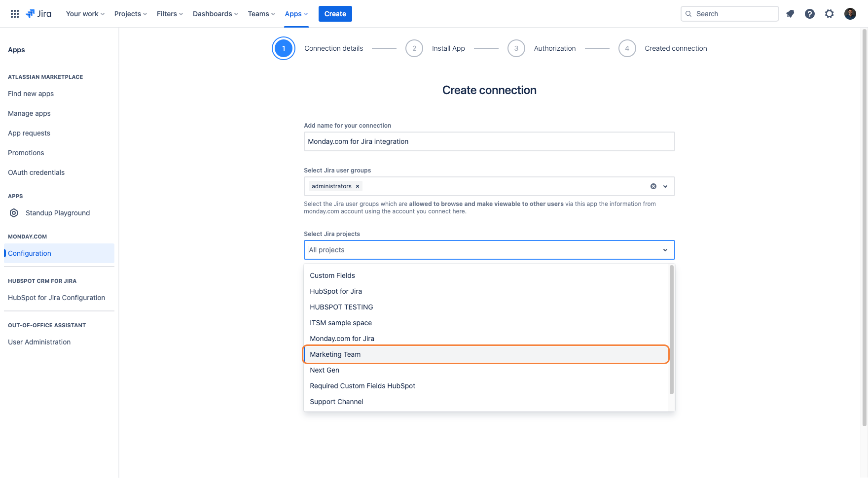
Task: Open the Apps menu
Action: click(296, 14)
